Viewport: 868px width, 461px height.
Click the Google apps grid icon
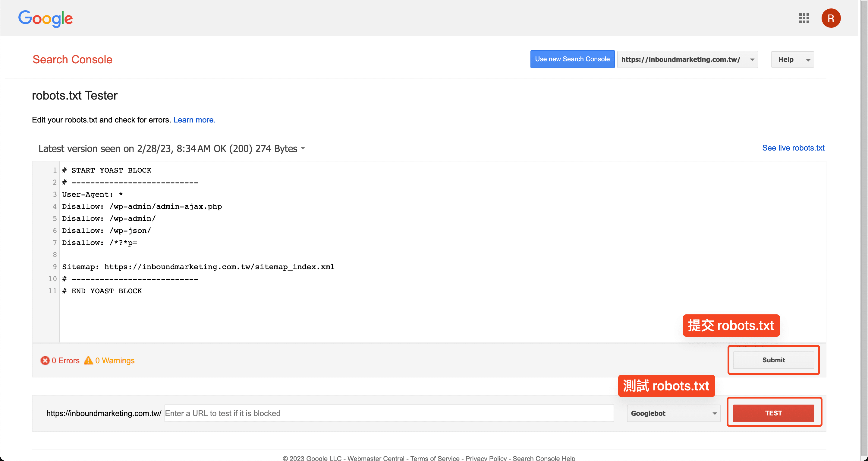[804, 18]
